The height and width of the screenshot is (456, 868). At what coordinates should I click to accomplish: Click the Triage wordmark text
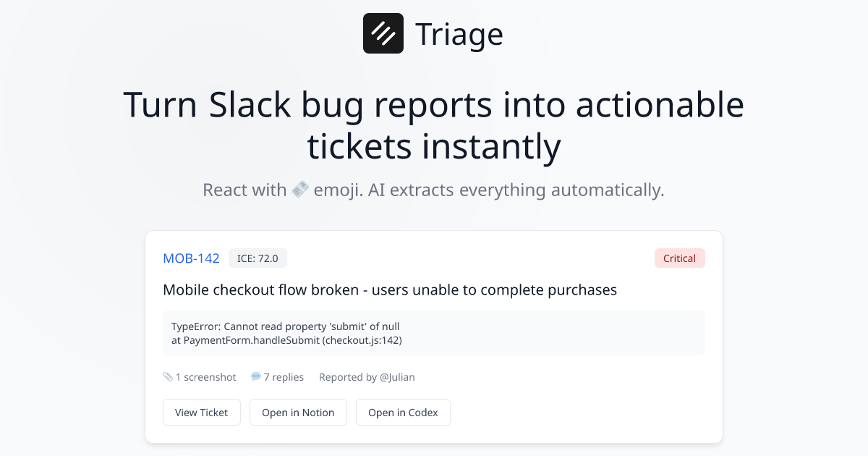point(459,33)
